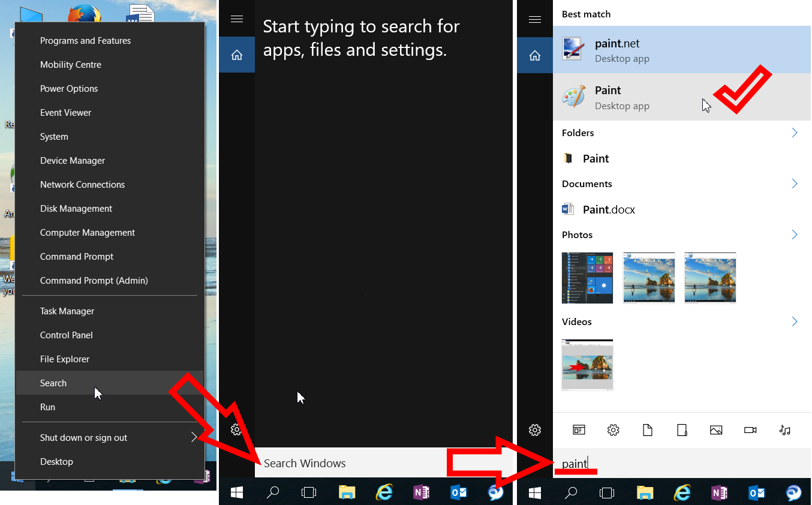812x505 pixels.
Task: Expand the Videos results section
Action: click(x=795, y=322)
